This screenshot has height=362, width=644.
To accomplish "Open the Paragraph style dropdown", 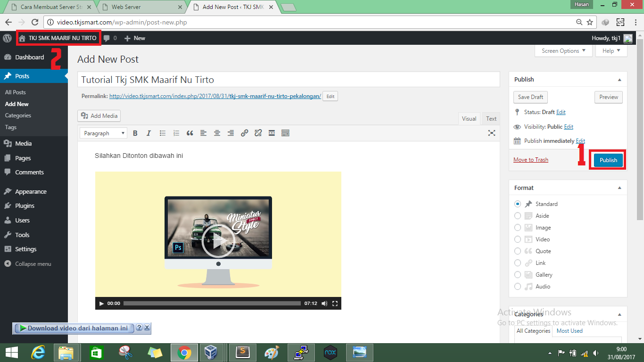I will click(103, 133).
